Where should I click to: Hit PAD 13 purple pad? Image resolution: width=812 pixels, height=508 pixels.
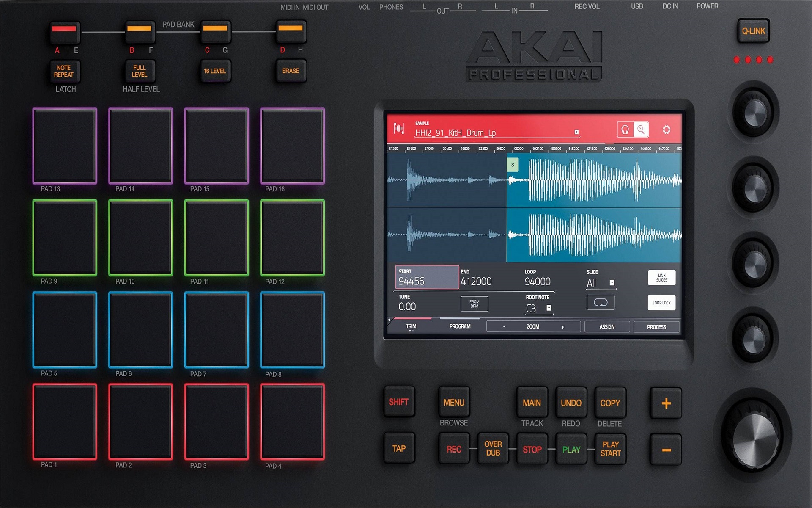coord(65,146)
